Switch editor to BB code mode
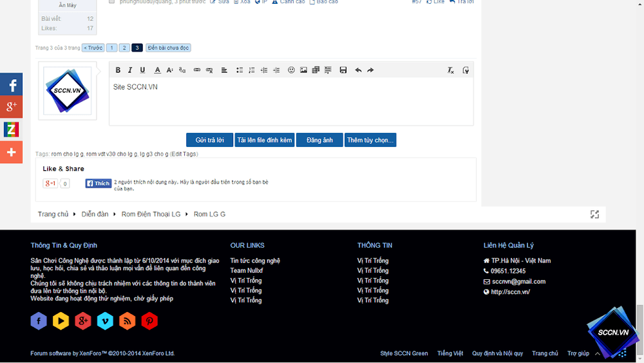 [x=466, y=70]
